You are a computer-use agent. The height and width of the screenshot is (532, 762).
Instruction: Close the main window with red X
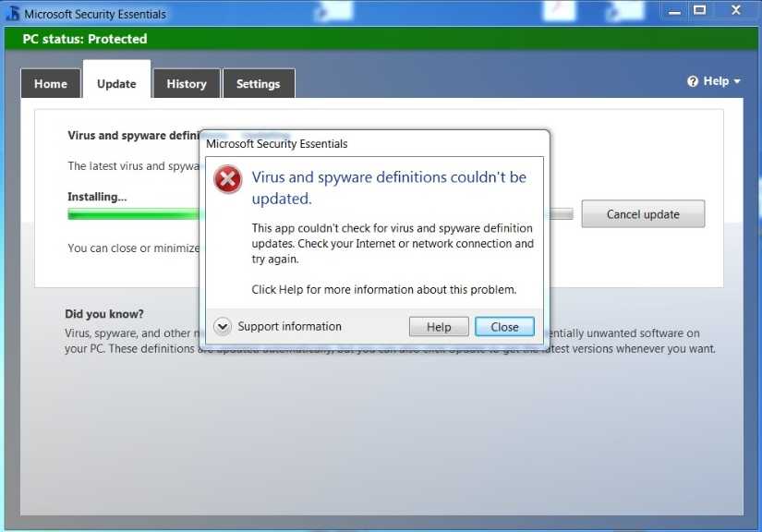pyautogui.click(x=735, y=10)
